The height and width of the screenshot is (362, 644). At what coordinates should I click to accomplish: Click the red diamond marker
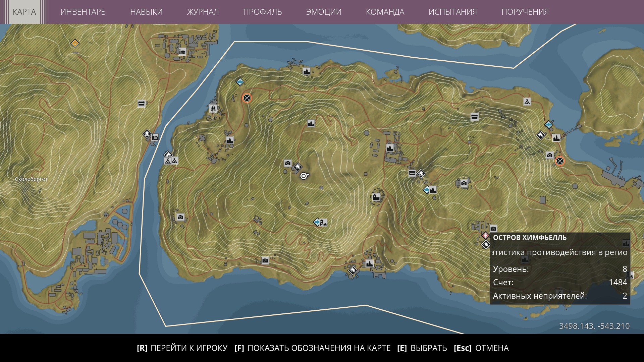[x=486, y=235]
